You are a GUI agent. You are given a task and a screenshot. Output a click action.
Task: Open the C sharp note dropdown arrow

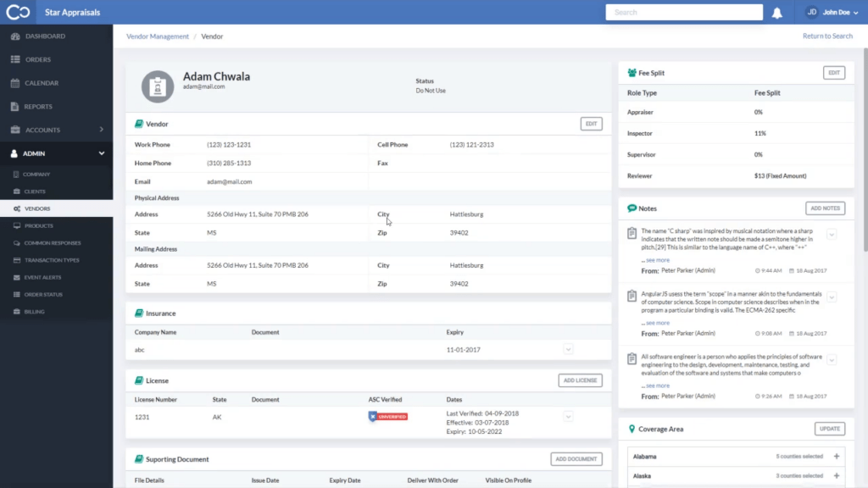832,235
